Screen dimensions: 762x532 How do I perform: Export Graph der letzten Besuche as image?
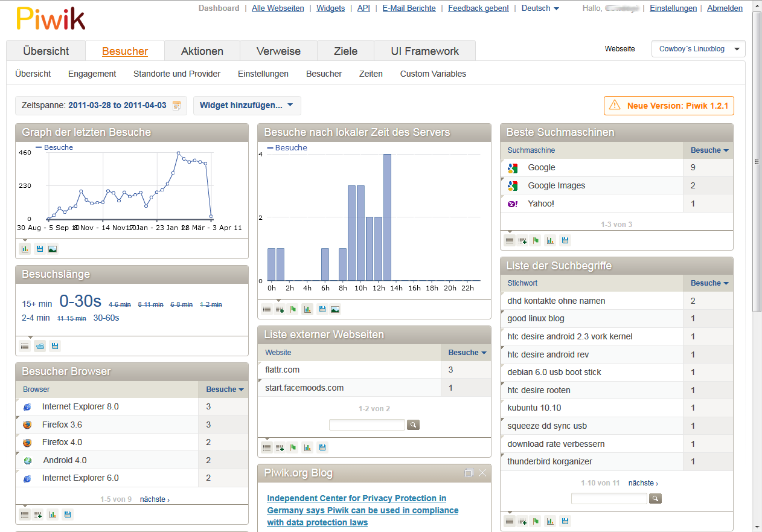[53, 249]
